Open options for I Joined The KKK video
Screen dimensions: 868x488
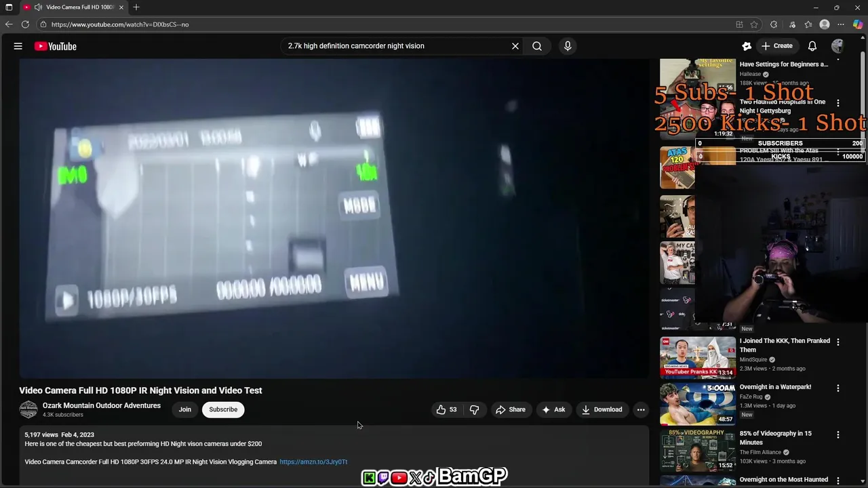click(838, 342)
